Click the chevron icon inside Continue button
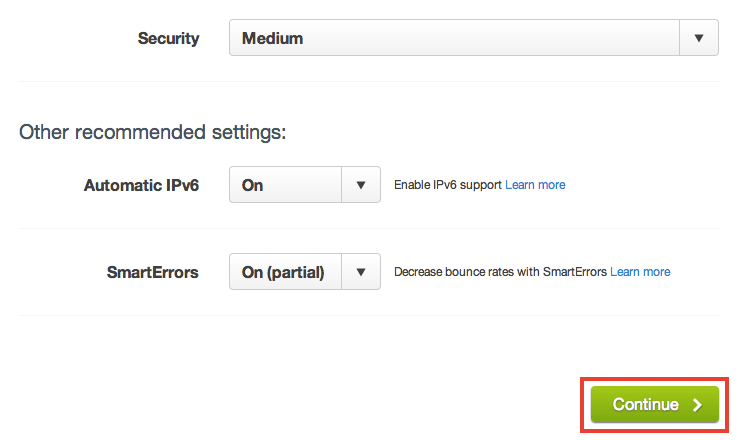Image resolution: width=740 pixels, height=440 pixels. 698,405
